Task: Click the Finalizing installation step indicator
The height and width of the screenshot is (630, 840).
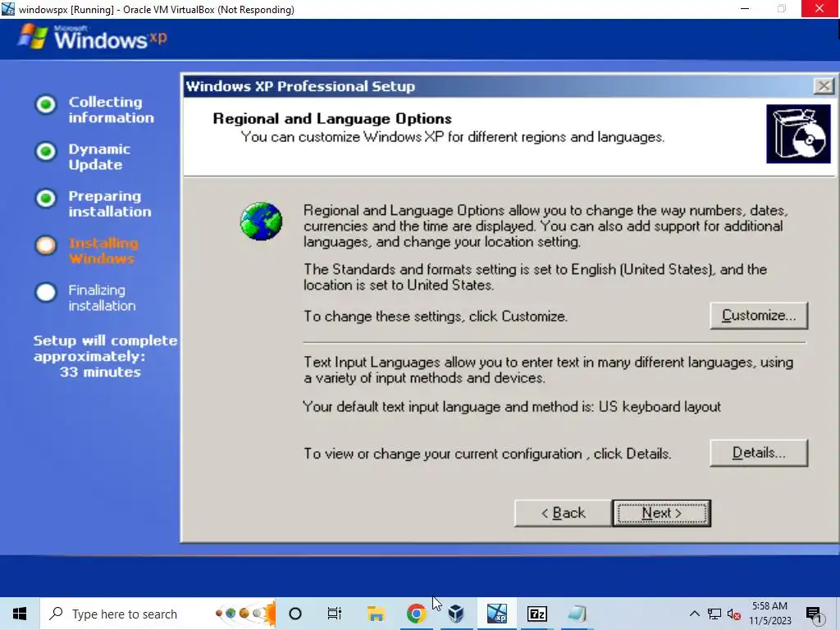Action: click(46, 293)
